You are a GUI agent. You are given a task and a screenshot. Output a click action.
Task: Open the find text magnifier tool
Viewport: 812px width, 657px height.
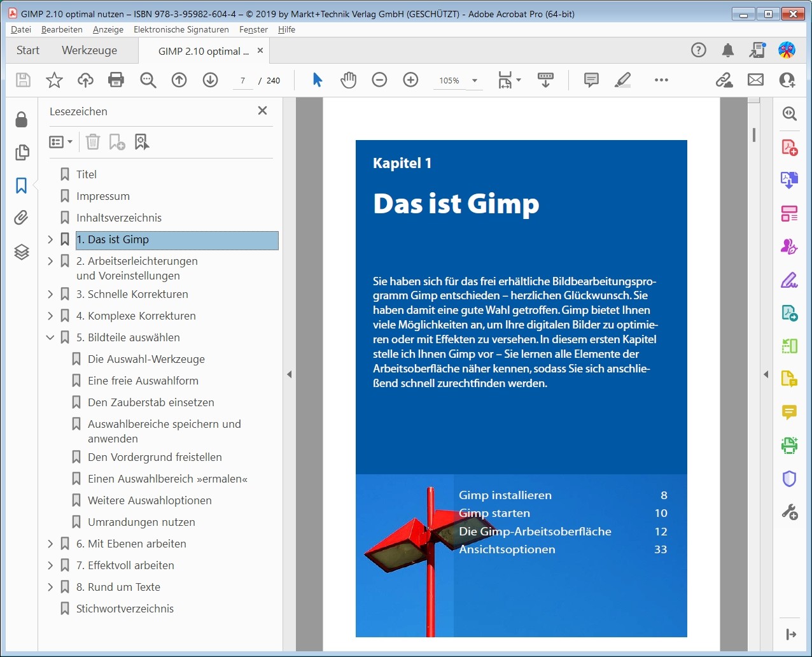[148, 80]
